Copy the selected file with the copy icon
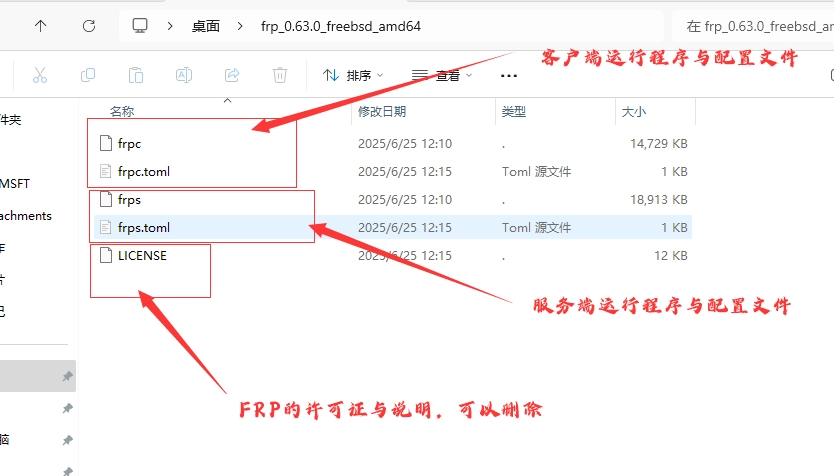834x476 pixels. (x=88, y=75)
